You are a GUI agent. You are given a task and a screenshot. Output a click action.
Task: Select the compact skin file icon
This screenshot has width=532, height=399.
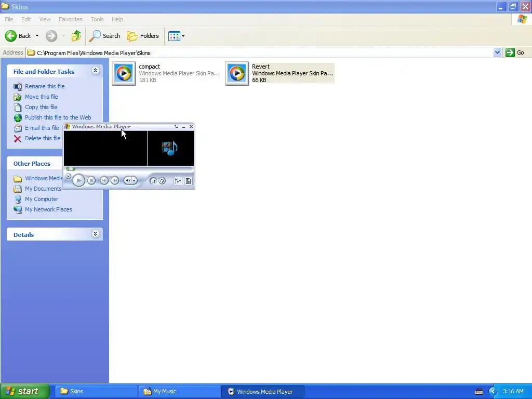[x=124, y=73]
